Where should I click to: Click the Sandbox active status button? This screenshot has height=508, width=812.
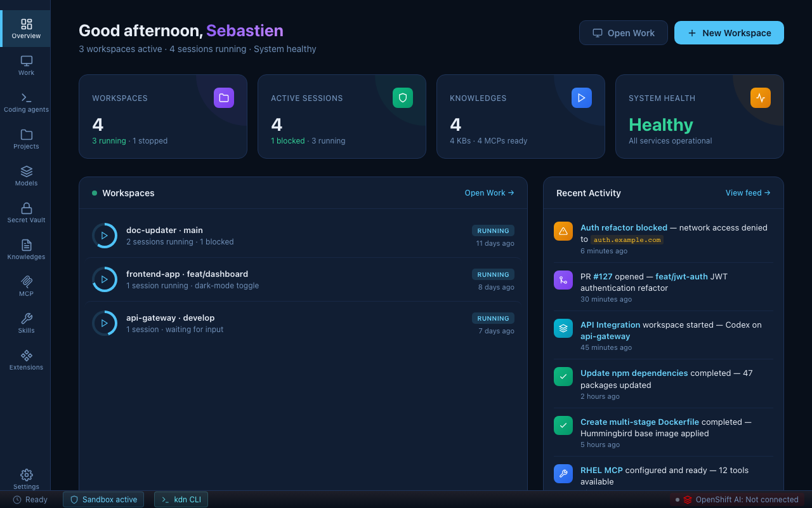[x=103, y=500]
